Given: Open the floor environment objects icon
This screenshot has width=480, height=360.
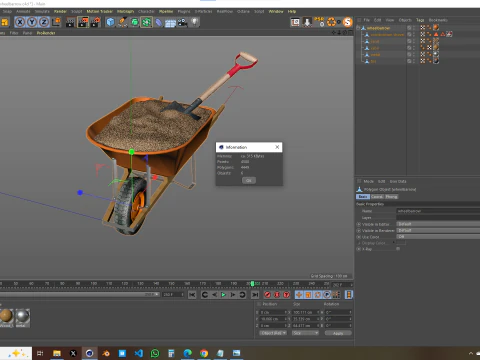Looking at the screenshot, I should pos(170,23).
